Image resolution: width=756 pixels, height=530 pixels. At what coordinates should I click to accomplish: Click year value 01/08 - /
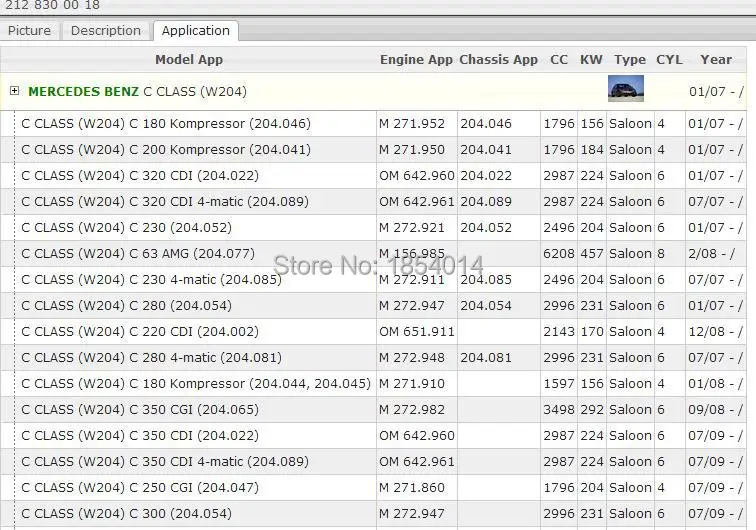(x=716, y=384)
